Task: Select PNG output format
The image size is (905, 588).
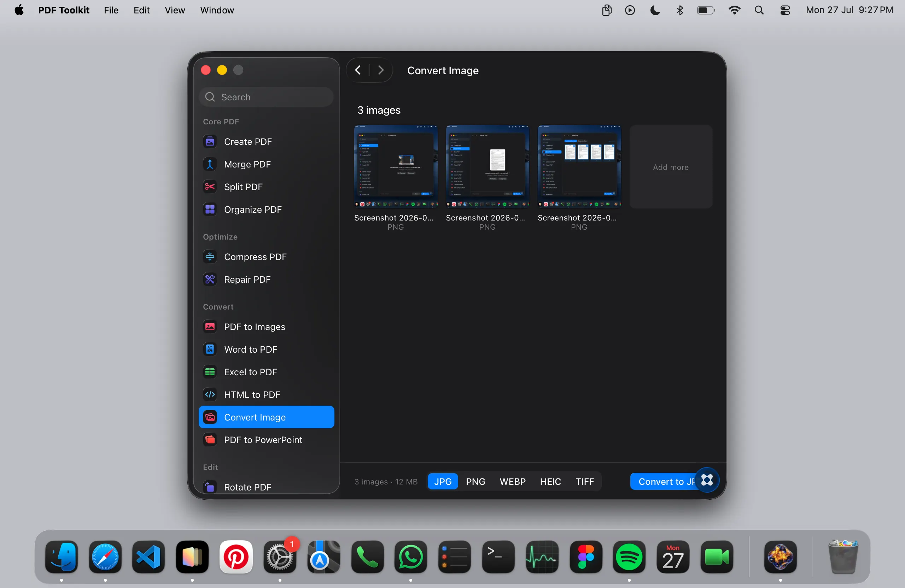Action: [x=475, y=481]
